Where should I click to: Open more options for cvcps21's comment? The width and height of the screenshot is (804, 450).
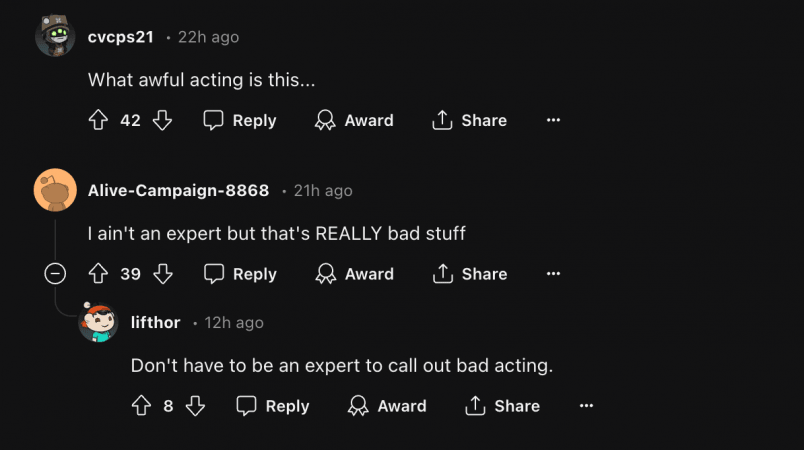click(x=553, y=120)
